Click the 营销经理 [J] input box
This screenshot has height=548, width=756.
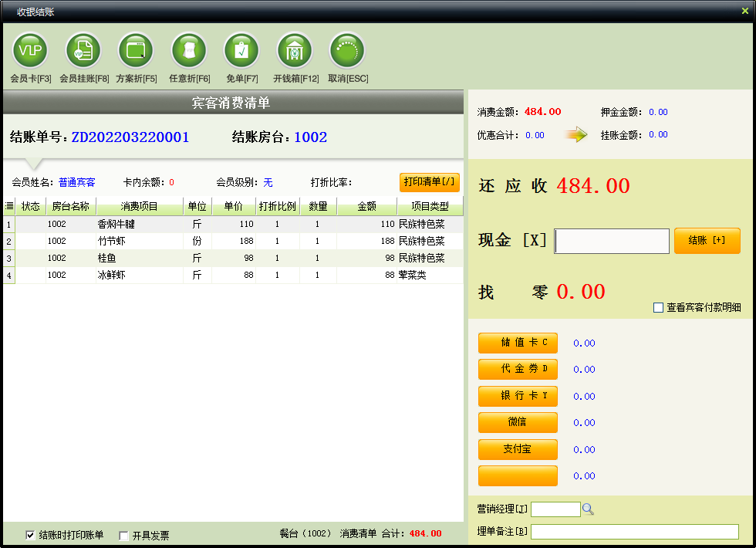555,509
